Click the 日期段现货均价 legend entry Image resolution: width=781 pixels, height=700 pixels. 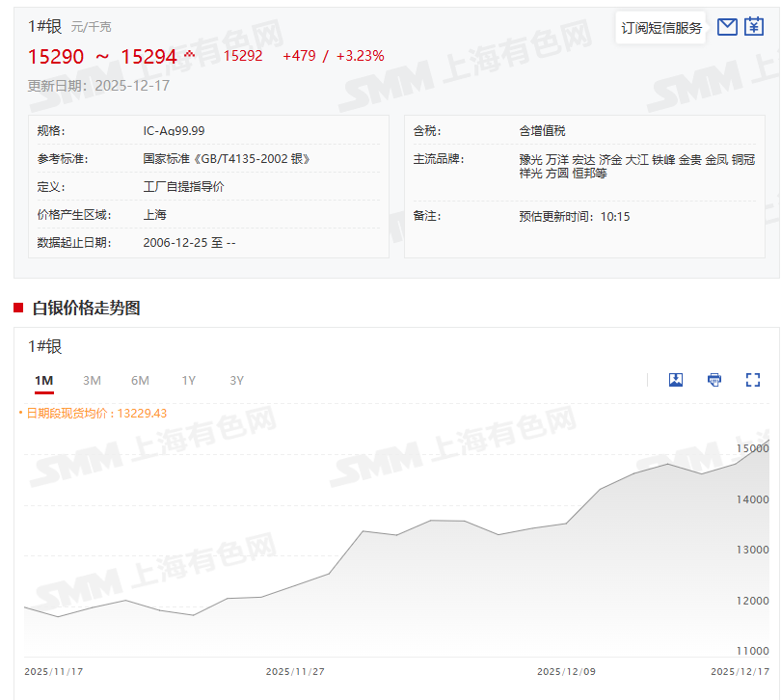tap(94, 413)
